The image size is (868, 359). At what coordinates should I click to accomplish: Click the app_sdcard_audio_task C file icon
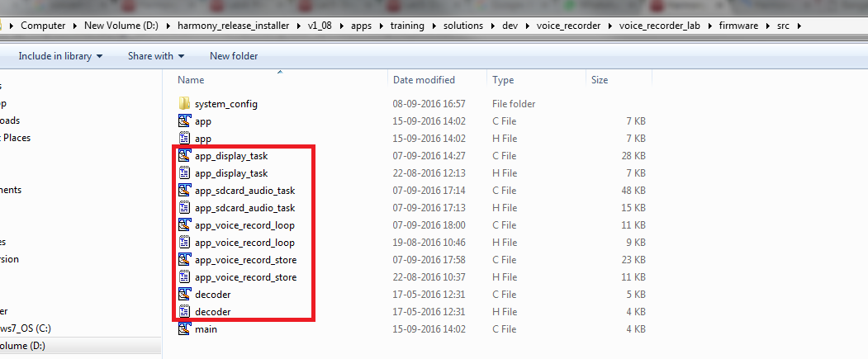(184, 191)
